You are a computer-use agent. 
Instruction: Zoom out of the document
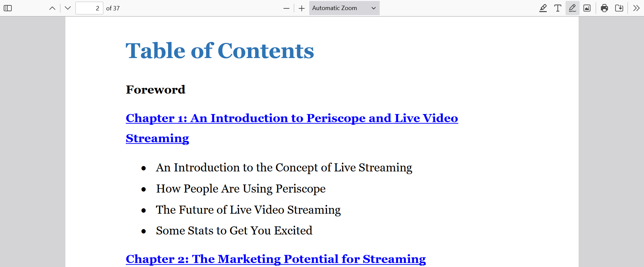[286, 8]
